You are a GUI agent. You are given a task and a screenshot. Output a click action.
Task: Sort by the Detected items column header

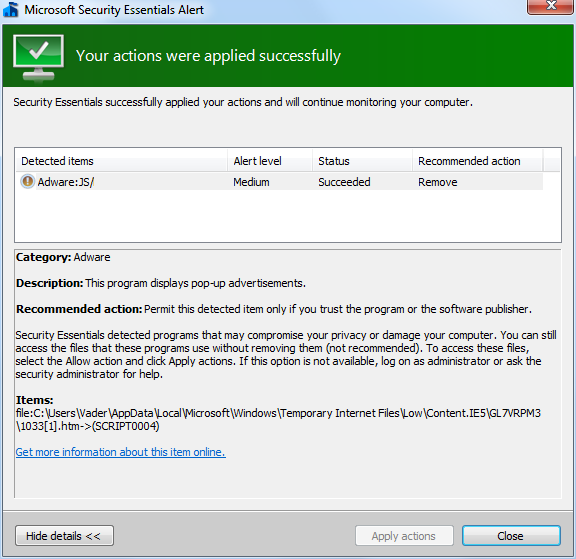click(x=121, y=161)
